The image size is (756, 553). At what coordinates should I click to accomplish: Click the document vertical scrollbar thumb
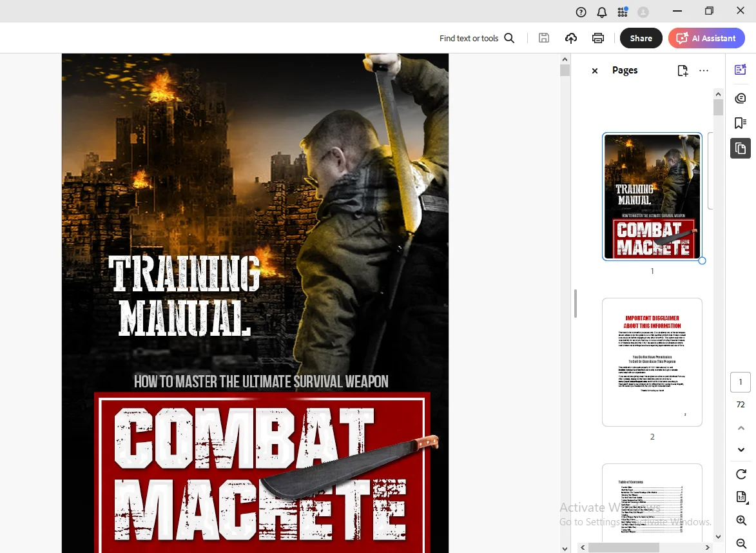point(565,70)
